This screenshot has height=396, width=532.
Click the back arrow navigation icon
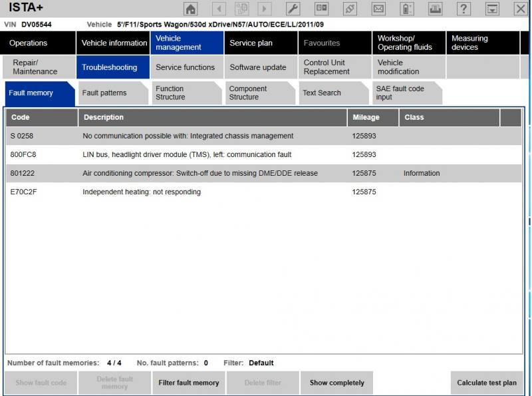coord(219,9)
